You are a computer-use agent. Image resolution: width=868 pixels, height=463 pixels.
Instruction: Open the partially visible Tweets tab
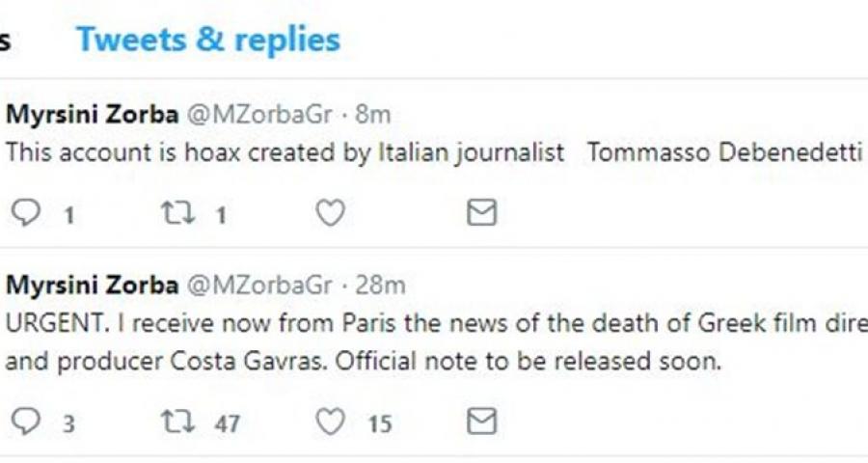pyautogui.click(x=5, y=40)
